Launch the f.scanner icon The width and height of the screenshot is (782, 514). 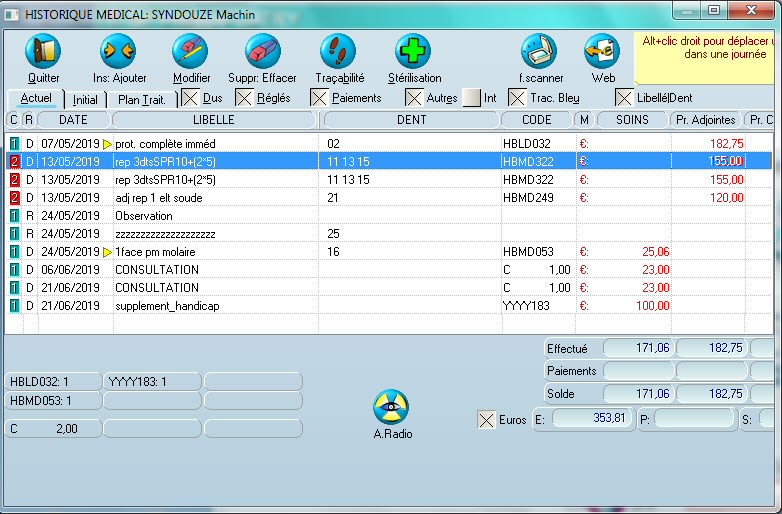pos(539,51)
